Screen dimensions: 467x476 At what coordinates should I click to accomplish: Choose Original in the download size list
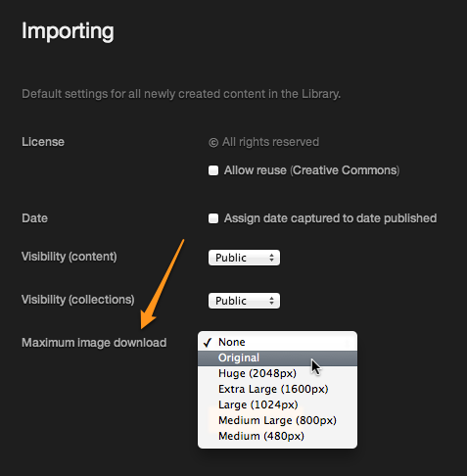click(x=277, y=357)
